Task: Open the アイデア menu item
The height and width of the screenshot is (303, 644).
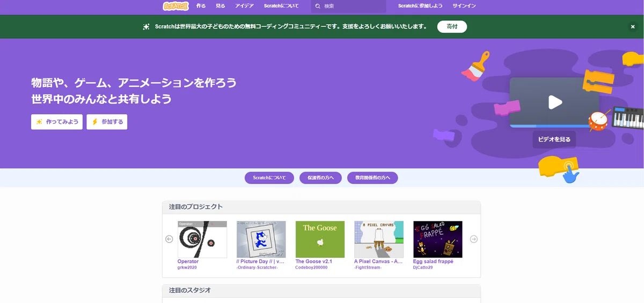Action: tap(244, 6)
